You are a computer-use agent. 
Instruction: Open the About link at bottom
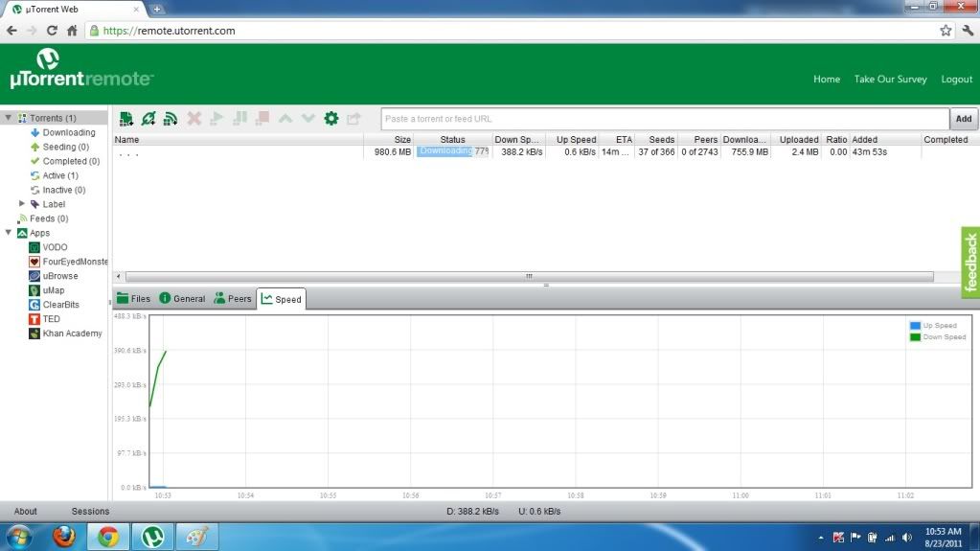tap(26, 511)
